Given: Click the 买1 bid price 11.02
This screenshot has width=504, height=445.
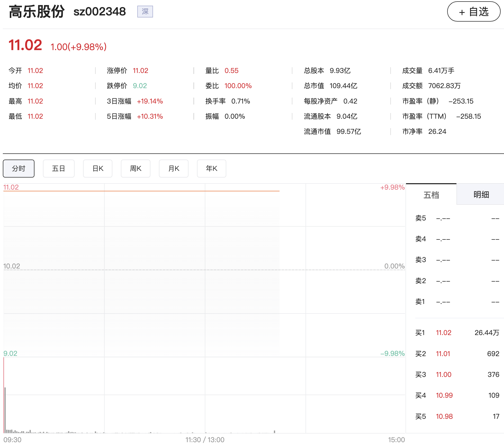Looking at the screenshot, I should coord(444,333).
